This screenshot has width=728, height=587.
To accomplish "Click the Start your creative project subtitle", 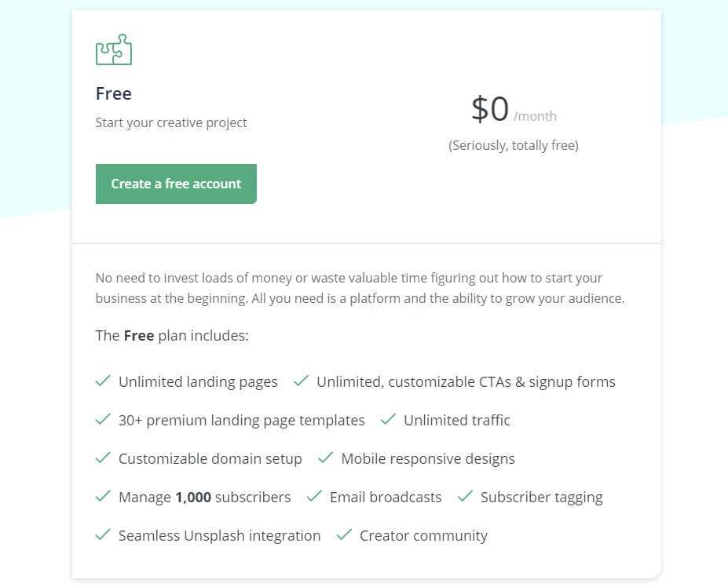I will click(171, 122).
